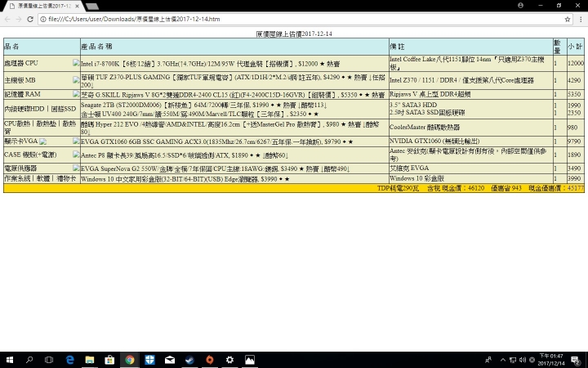
Task: Click the 華碩 TUF Z370-PLUS GAMING product text
Action: click(x=233, y=81)
